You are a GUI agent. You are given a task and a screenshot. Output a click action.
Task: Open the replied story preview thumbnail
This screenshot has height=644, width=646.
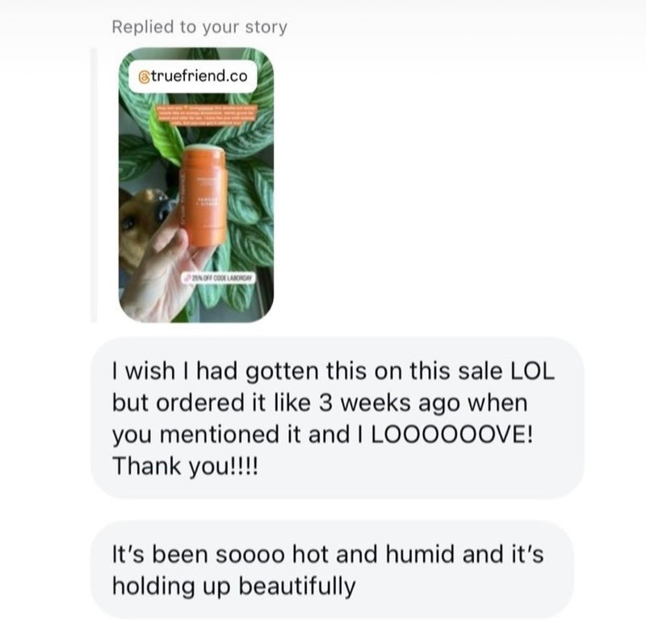pyautogui.click(x=196, y=185)
